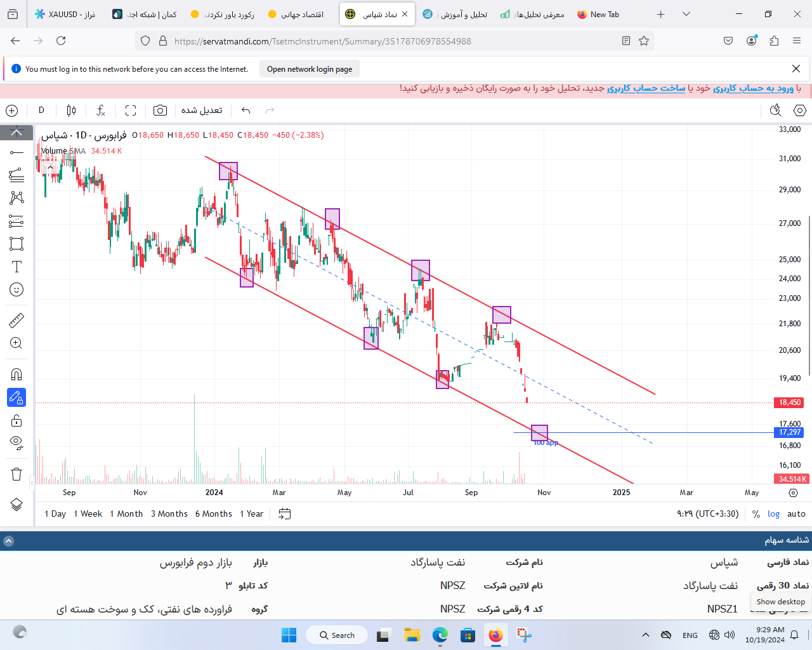Toggle lock all drawing tools
Viewport: 812px width, 650px height.
coord(16,420)
